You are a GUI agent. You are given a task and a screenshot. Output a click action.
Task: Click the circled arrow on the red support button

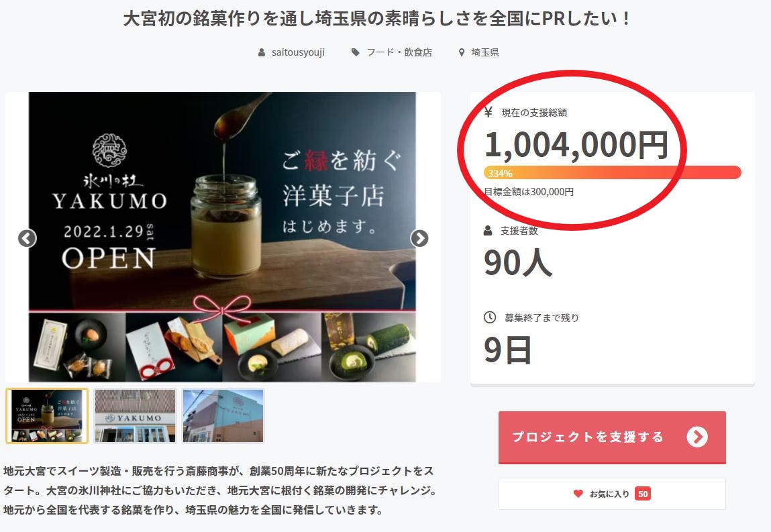(697, 437)
